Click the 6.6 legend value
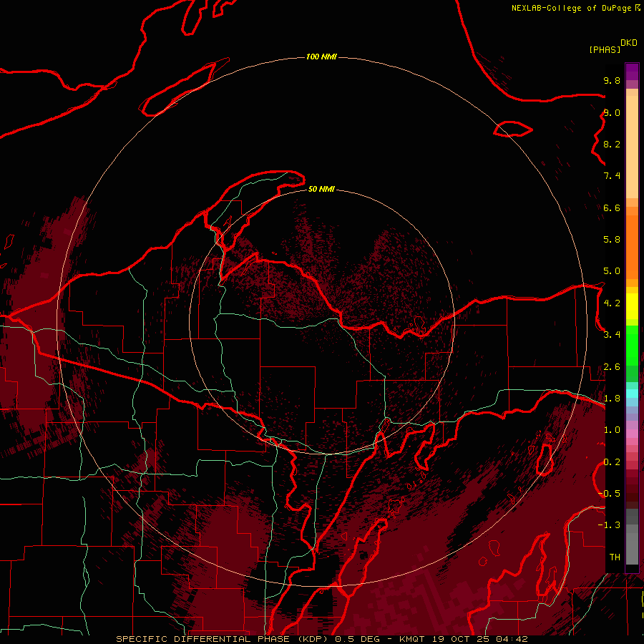The width and height of the screenshot is (644, 644). [612, 208]
